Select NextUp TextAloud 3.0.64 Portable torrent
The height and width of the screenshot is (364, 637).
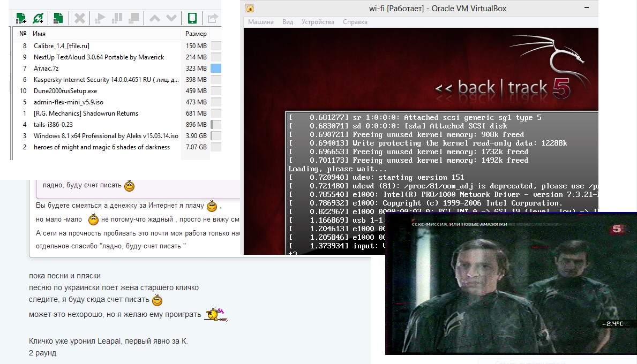pos(117,57)
